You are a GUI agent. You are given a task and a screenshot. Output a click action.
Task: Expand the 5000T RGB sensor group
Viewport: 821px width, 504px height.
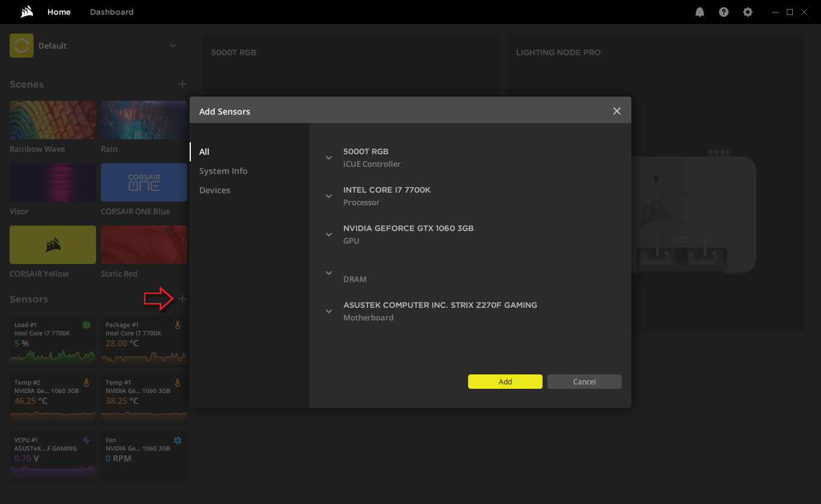[x=329, y=158]
